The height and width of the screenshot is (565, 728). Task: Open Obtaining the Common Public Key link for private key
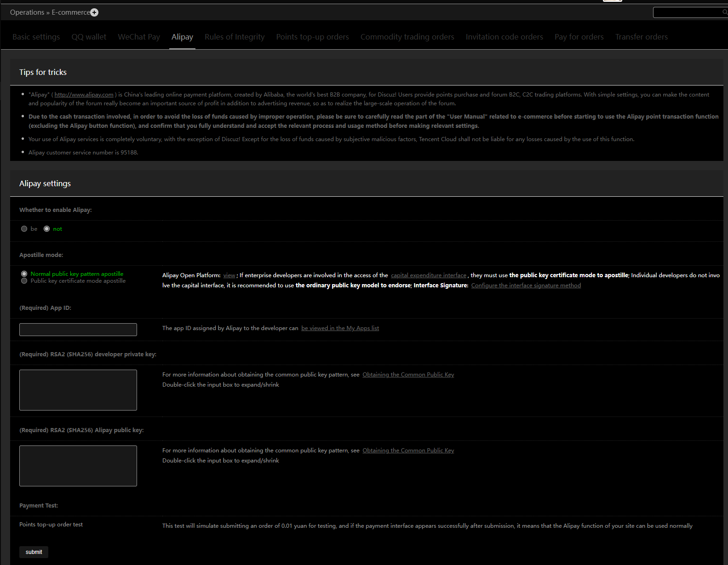(408, 375)
